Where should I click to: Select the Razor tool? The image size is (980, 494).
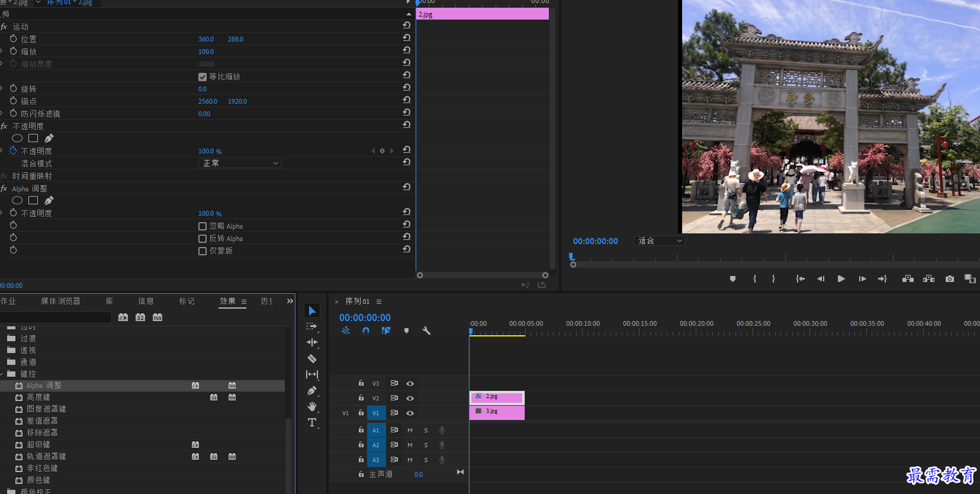click(312, 358)
